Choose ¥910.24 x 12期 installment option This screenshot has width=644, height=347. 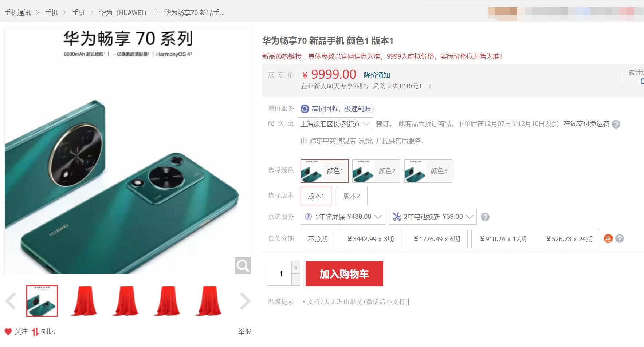[x=503, y=239]
